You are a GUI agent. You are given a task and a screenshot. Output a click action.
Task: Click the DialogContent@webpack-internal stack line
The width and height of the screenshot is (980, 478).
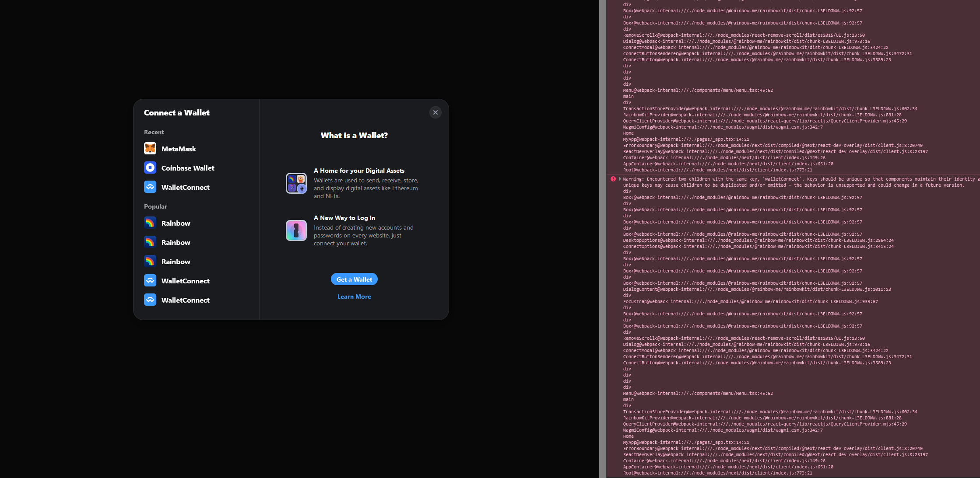[x=757, y=289]
